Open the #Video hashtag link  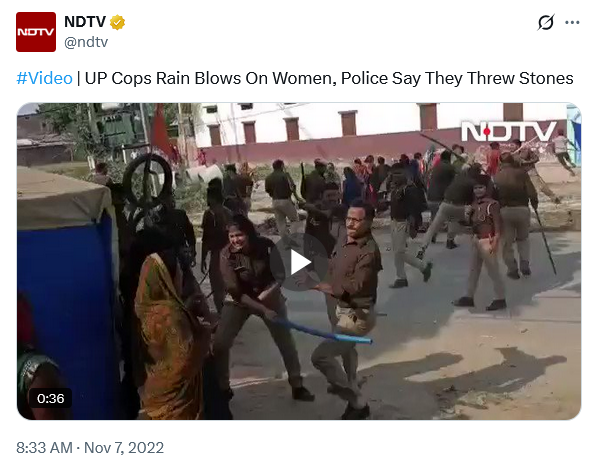click(x=44, y=78)
